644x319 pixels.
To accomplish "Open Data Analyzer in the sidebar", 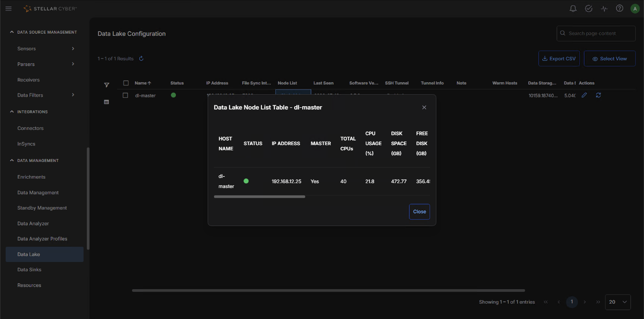I will [33, 223].
